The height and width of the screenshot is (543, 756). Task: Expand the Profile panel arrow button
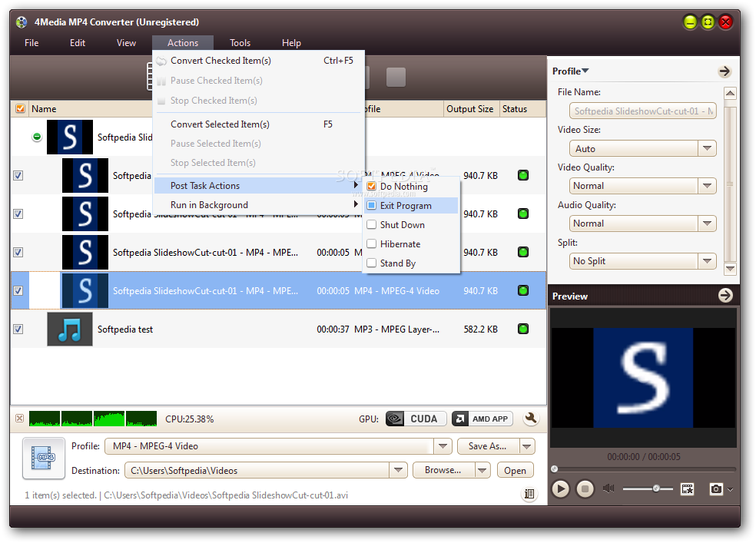coord(724,71)
